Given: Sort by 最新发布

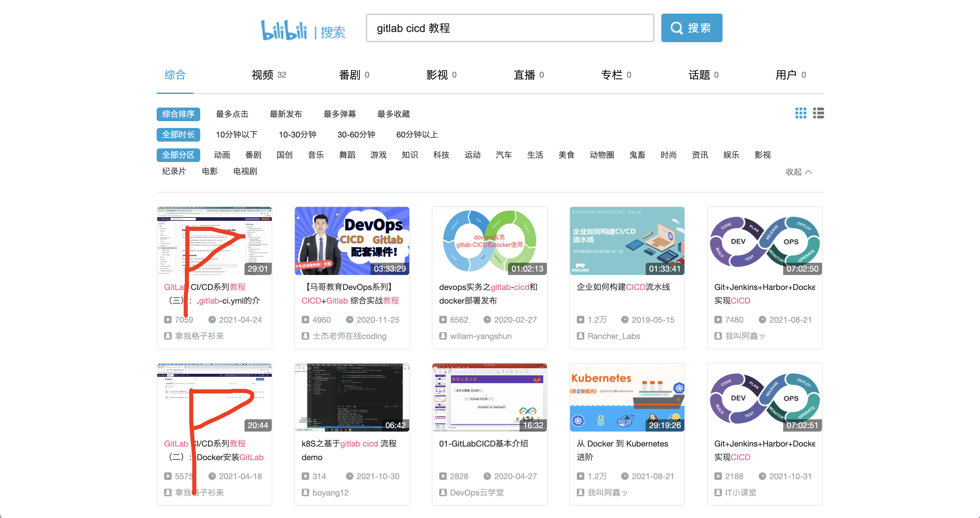Looking at the screenshot, I should coord(286,114).
